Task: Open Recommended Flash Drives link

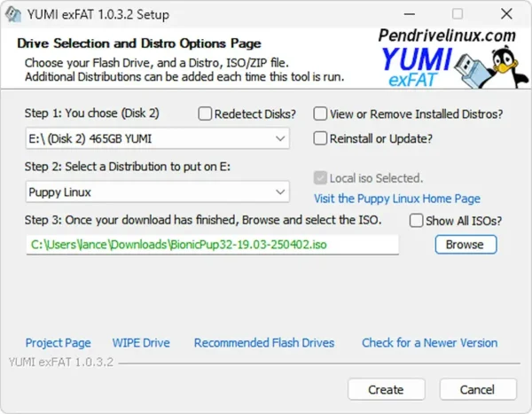Action: pyautogui.click(x=264, y=343)
